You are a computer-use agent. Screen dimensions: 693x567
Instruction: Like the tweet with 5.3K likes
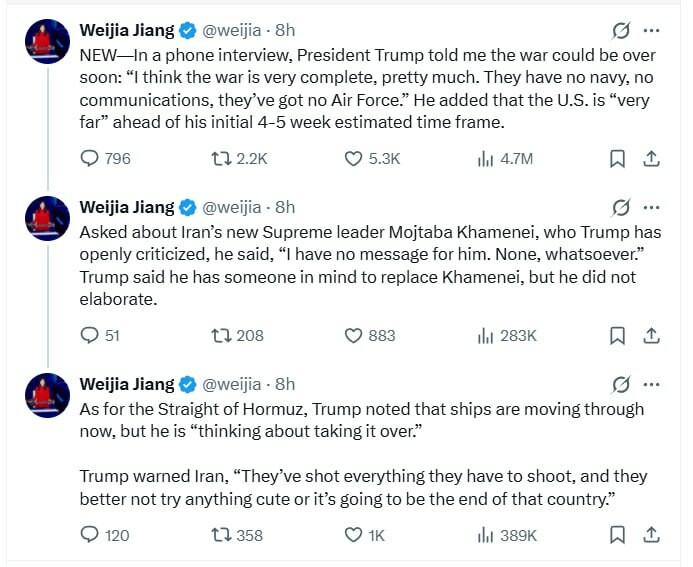[x=353, y=158]
